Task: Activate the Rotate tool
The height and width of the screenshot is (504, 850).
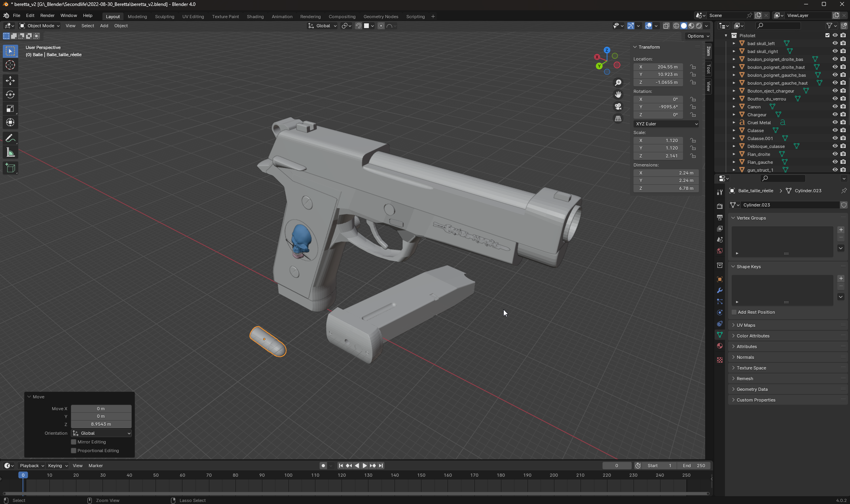Action: point(10,95)
